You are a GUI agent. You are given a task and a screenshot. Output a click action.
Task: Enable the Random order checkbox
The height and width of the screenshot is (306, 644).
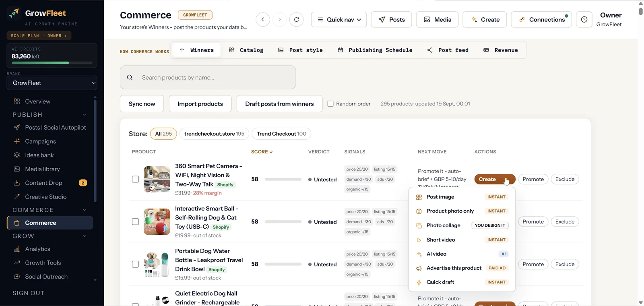[330, 103]
